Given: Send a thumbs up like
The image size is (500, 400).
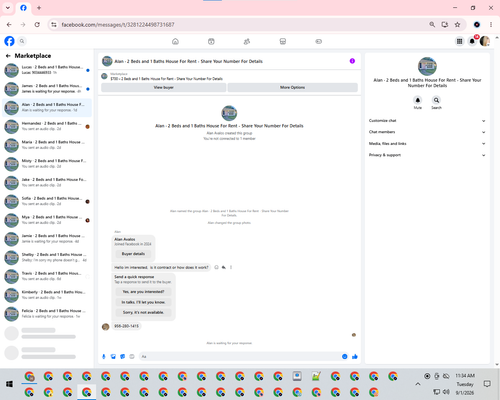Looking at the screenshot, I should click(x=355, y=357).
